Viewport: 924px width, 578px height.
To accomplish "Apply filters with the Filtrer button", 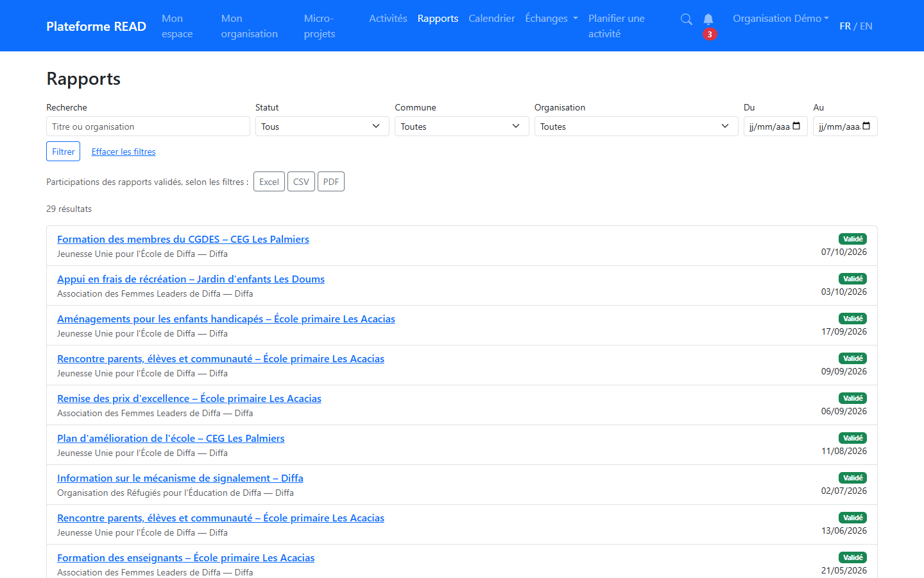I will [64, 152].
